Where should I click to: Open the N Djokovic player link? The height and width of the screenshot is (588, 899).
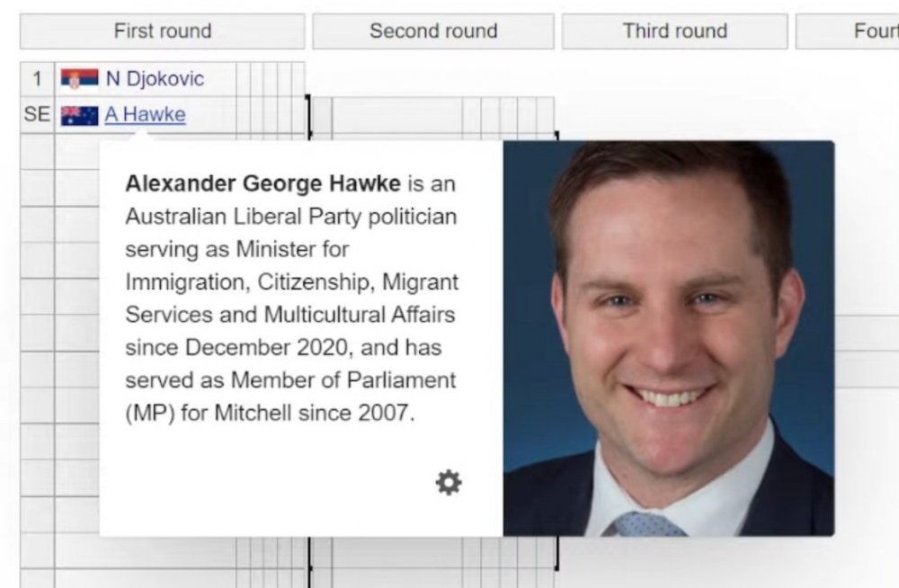[x=155, y=79]
